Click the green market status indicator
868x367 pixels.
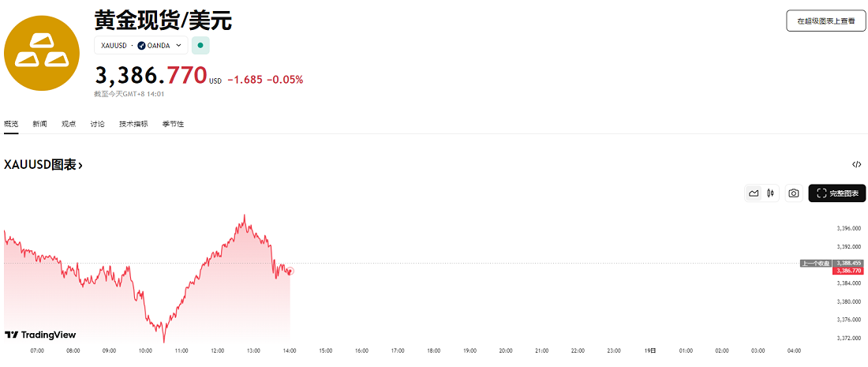click(x=200, y=46)
